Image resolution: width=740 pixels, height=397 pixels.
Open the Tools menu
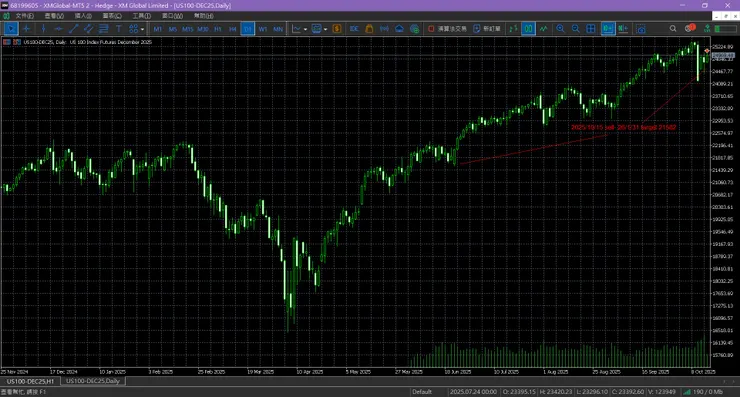[142, 16]
